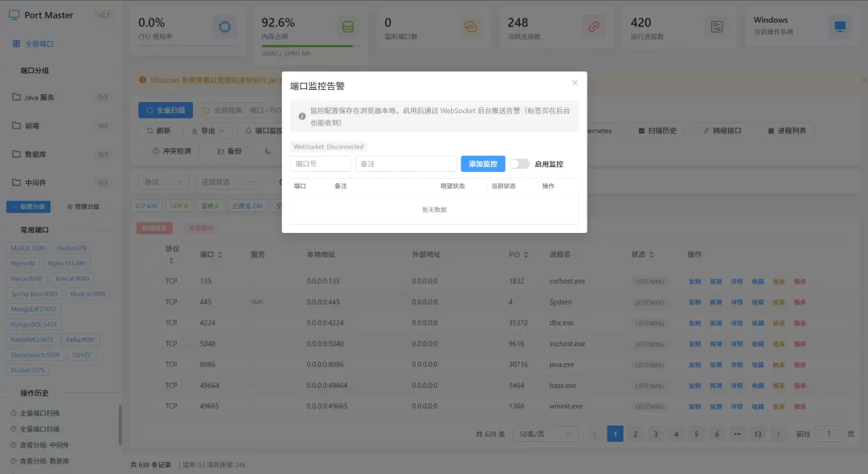Sort table by 端口 column arrows
The height and width of the screenshot is (474, 868).
220,255
